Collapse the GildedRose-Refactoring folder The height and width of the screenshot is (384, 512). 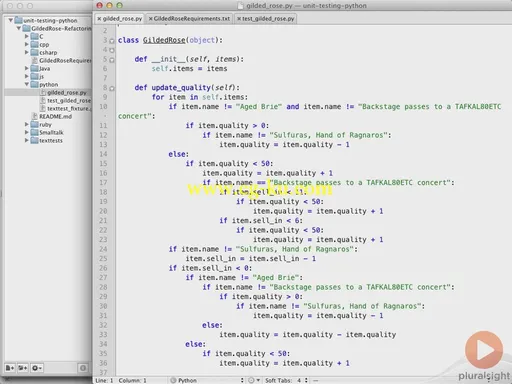click(19, 28)
